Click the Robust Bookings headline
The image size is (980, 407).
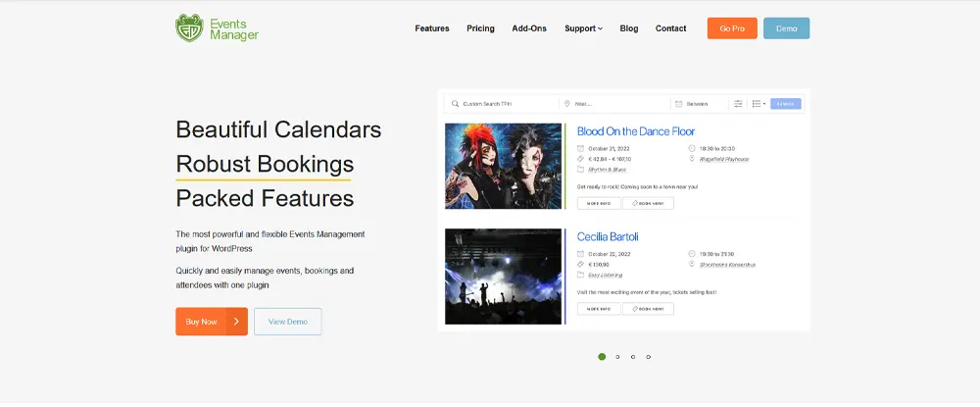click(x=265, y=164)
